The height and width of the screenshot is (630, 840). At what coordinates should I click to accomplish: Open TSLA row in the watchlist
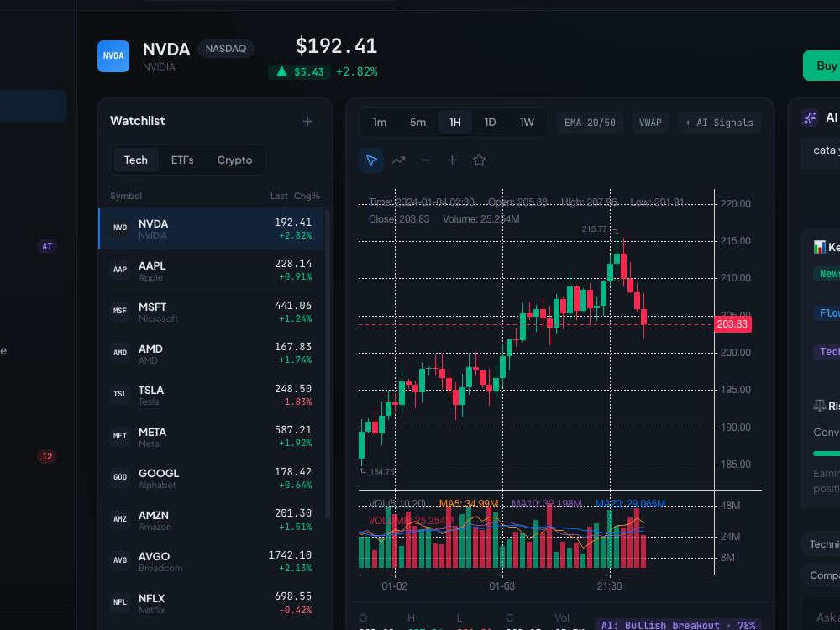tap(211, 395)
